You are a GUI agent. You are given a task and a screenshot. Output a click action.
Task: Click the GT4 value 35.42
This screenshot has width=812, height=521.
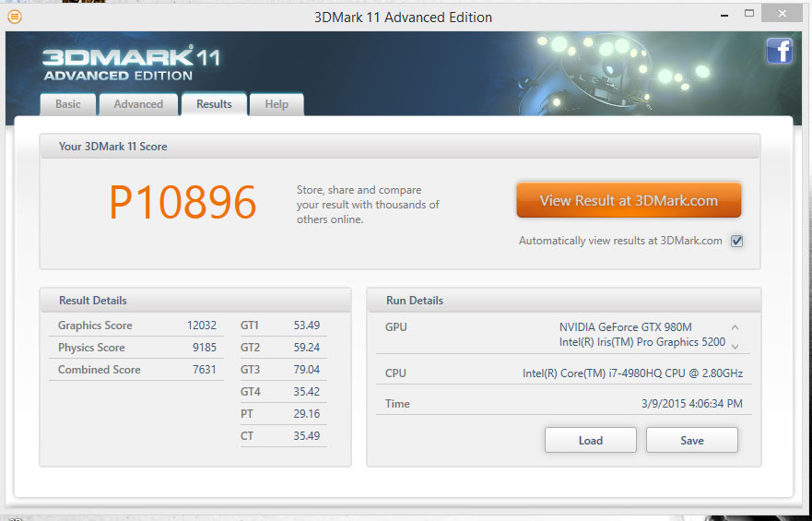tap(307, 392)
